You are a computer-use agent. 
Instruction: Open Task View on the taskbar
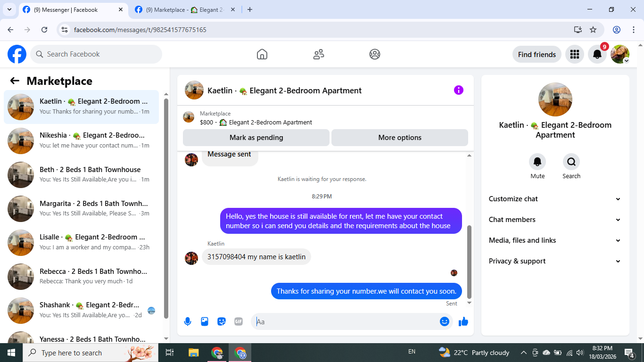tap(170, 353)
